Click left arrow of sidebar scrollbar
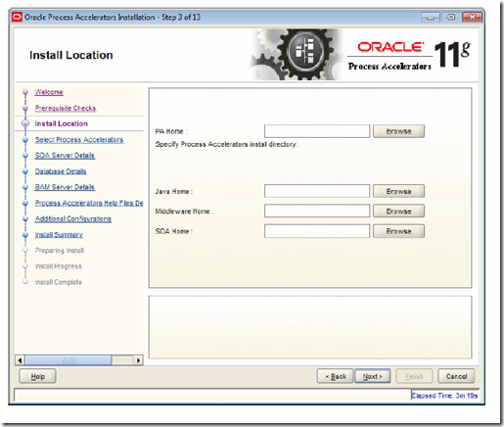Image resolution: width=504 pixels, height=427 pixels. click(21, 360)
